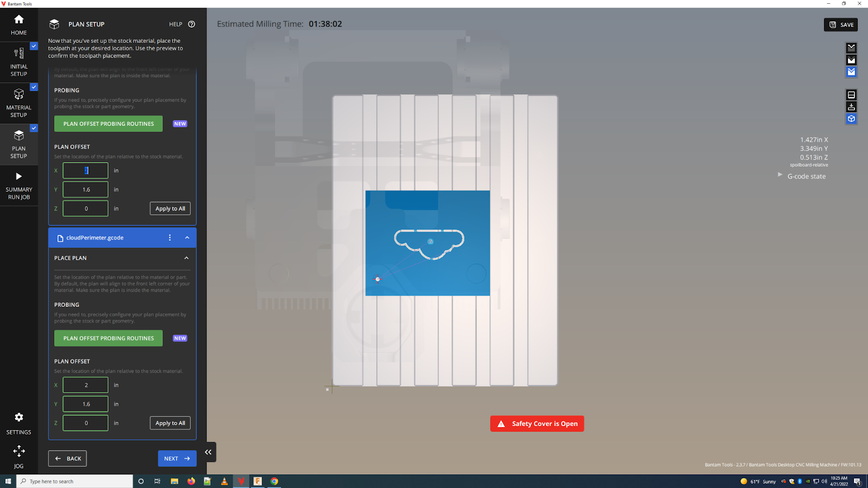Go Back to previous step

point(68,459)
